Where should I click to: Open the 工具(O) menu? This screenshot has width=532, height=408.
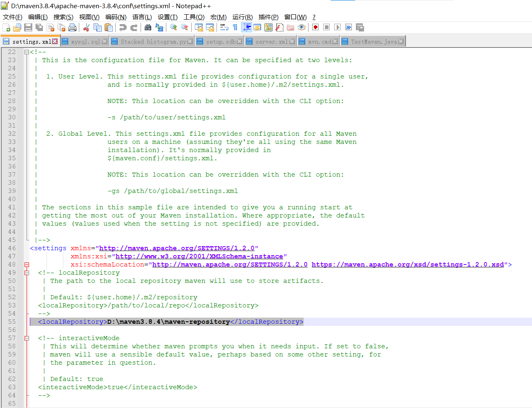tap(194, 17)
